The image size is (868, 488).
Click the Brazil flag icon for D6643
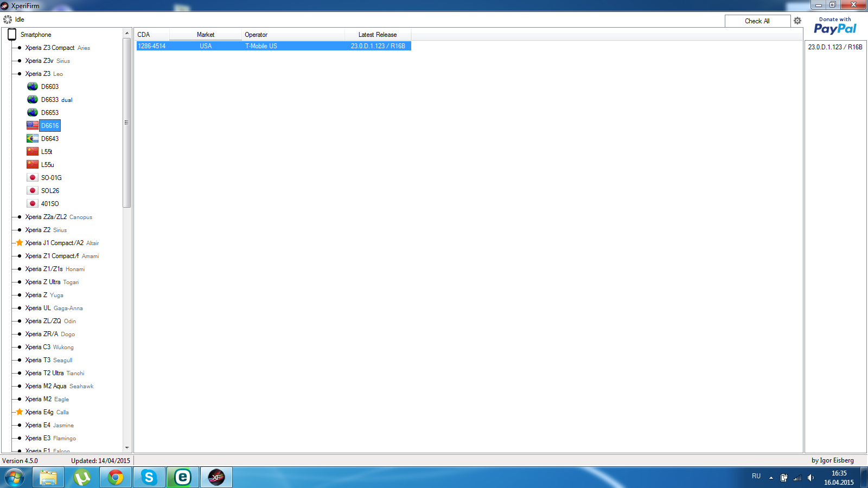click(x=33, y=139)
